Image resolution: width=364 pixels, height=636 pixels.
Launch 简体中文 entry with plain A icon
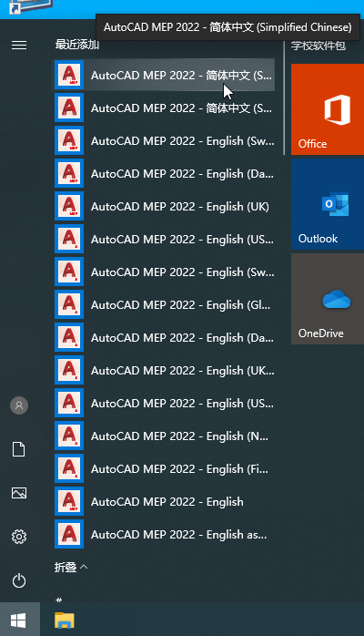tap(165, 108)
